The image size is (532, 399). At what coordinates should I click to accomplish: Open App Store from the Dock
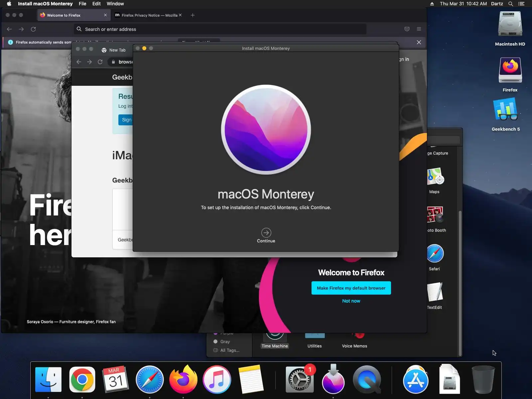(416, 380)
